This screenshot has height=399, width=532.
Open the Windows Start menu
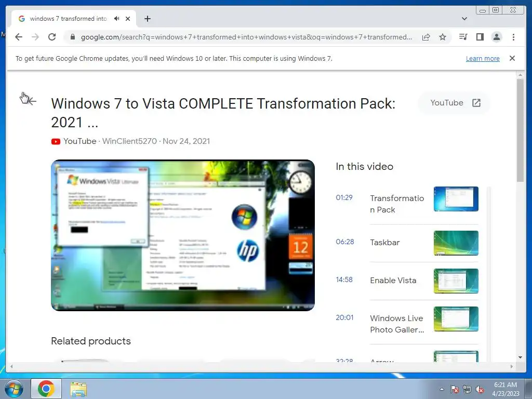(14, 389)
